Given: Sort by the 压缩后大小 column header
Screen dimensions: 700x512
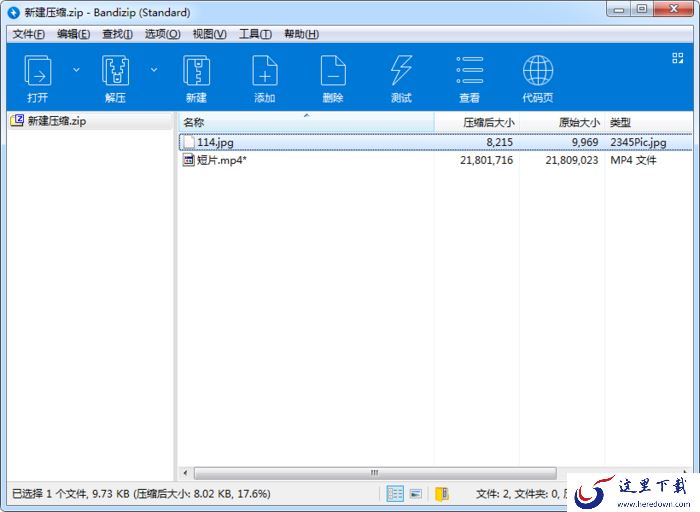Looking at the screenshot, I should [477, 122].
